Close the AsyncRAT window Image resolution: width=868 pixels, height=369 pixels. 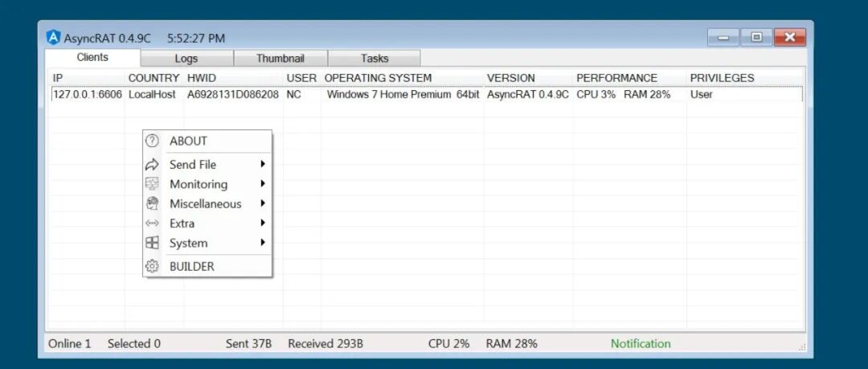(790, 38)
